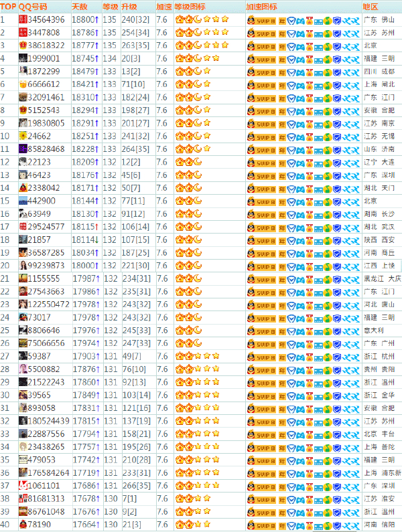Click the 地区 column header

point(371,6)
